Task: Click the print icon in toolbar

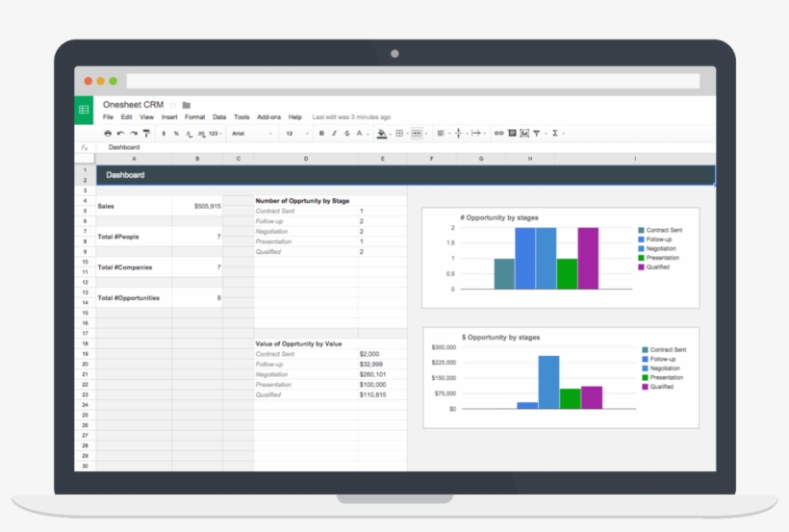Action: pyautogui.click(x=108, y=134)
